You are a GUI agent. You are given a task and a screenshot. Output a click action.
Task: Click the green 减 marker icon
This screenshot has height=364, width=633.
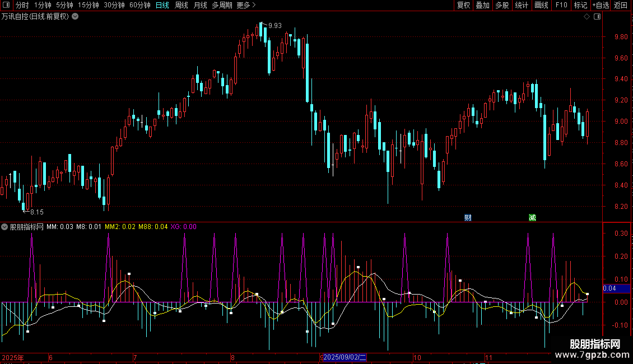pos(533,218)
